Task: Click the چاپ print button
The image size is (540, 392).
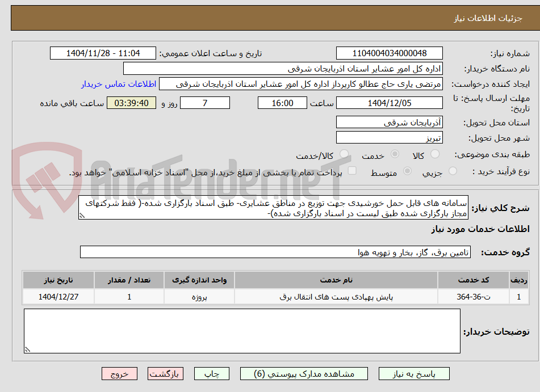Action: 212,374
